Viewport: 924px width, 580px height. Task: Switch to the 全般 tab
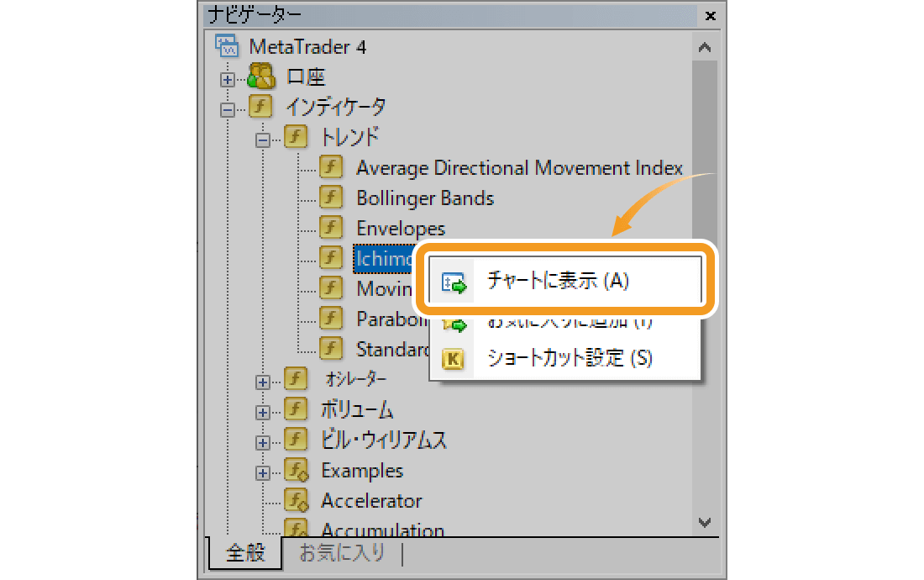(x=246, y=553)
